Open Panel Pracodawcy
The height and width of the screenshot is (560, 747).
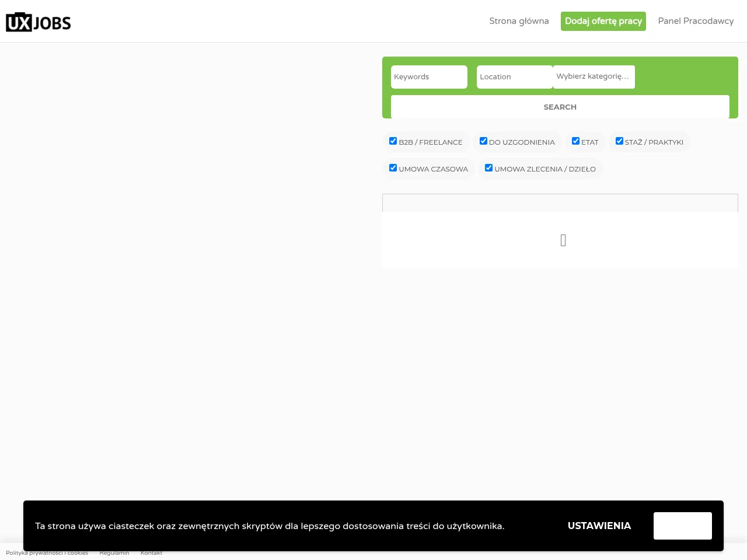pos(696,21)
